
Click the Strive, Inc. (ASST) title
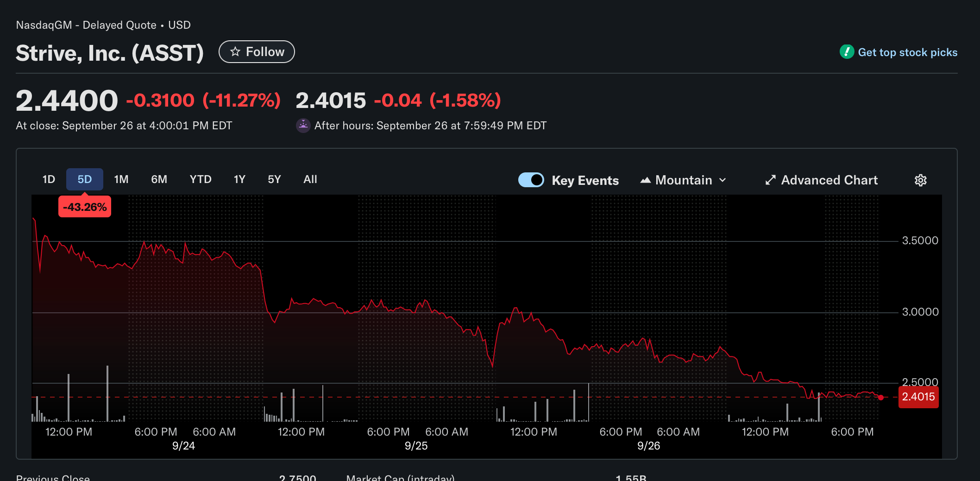tap(110, 53)
